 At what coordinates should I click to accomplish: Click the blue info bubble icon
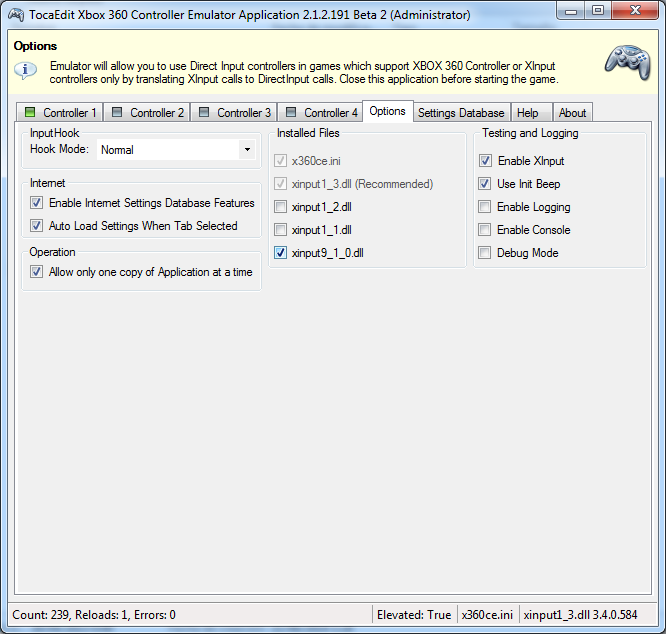25,70
